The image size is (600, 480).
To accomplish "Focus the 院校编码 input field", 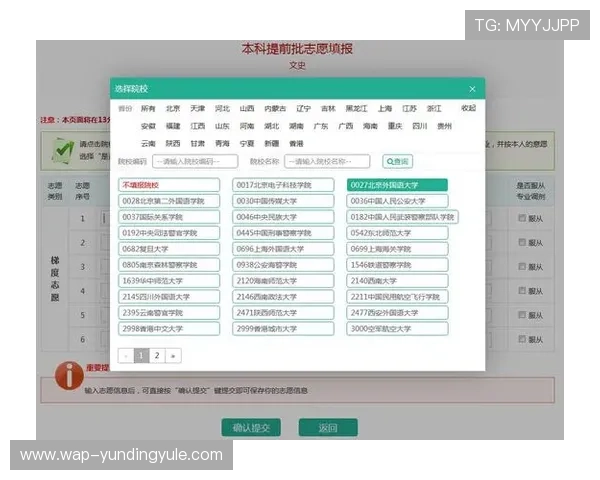I will point(195,162).
